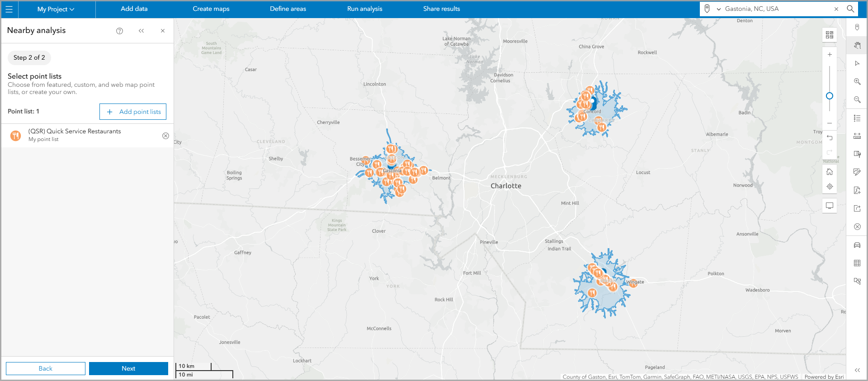
Task: Open the hamburger main menu
Action: 9,9
